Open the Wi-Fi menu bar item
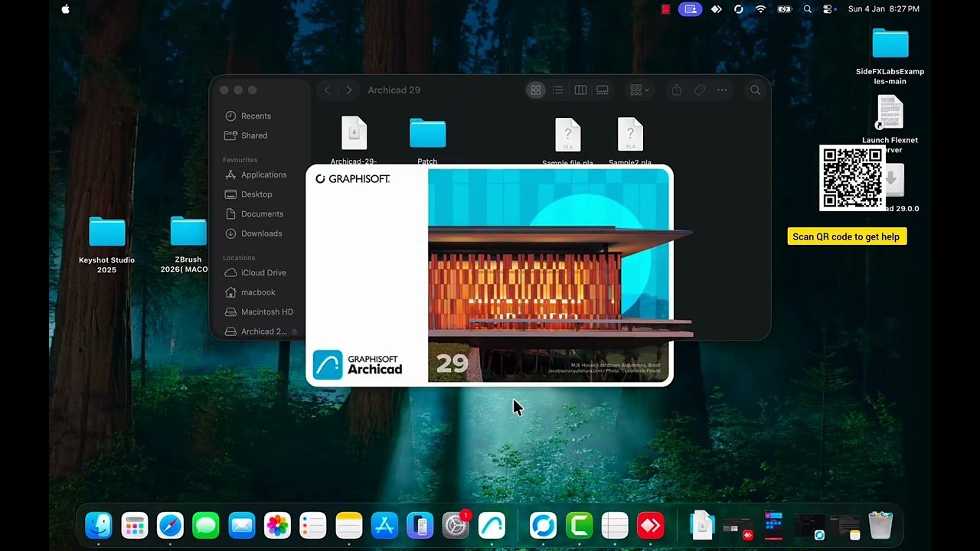Image resolution: width=980 pixels, height=551 pixels. [760, 9]
